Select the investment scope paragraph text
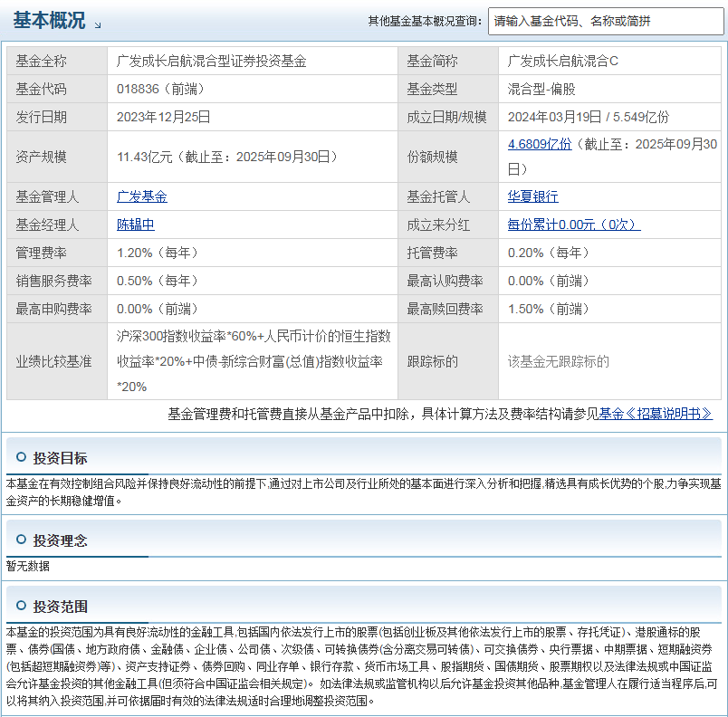728x717 pixels. click(362, 666)
